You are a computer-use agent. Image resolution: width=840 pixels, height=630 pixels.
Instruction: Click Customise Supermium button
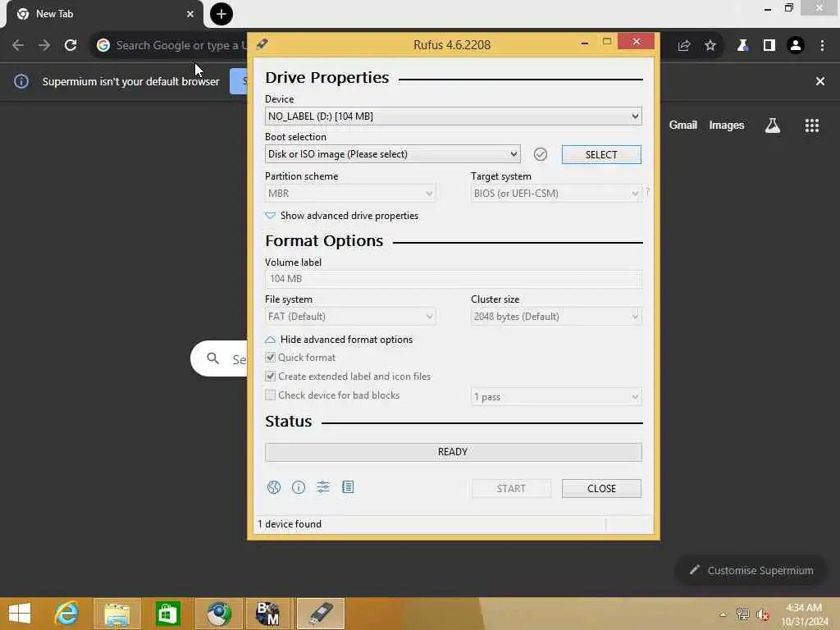(752, 571)
